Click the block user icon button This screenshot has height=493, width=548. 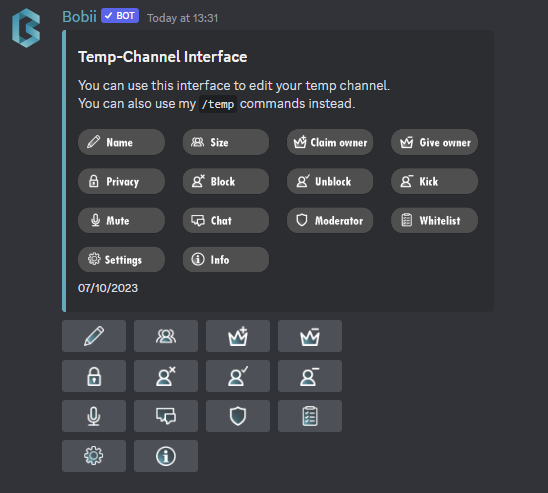tap(166, 376)
